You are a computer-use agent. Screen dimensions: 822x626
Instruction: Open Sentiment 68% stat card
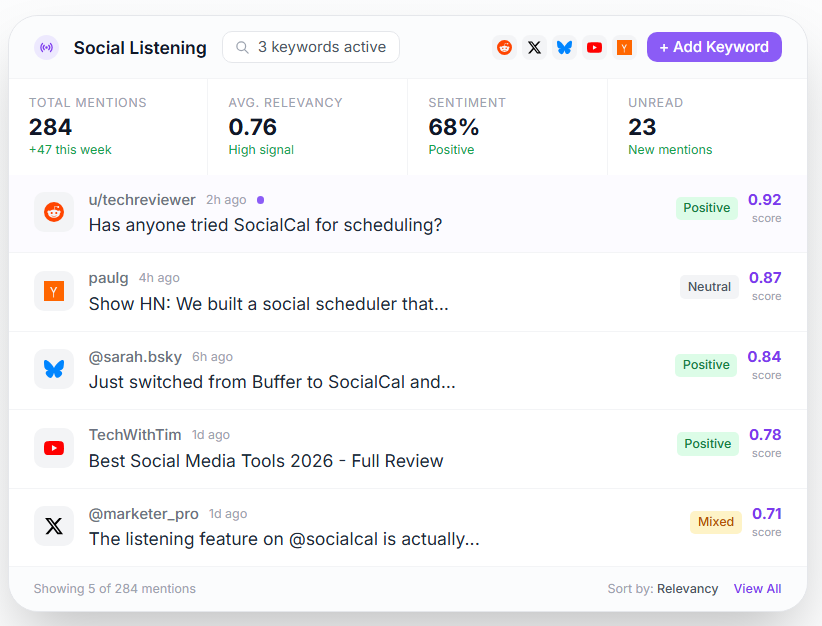(507, 127)
